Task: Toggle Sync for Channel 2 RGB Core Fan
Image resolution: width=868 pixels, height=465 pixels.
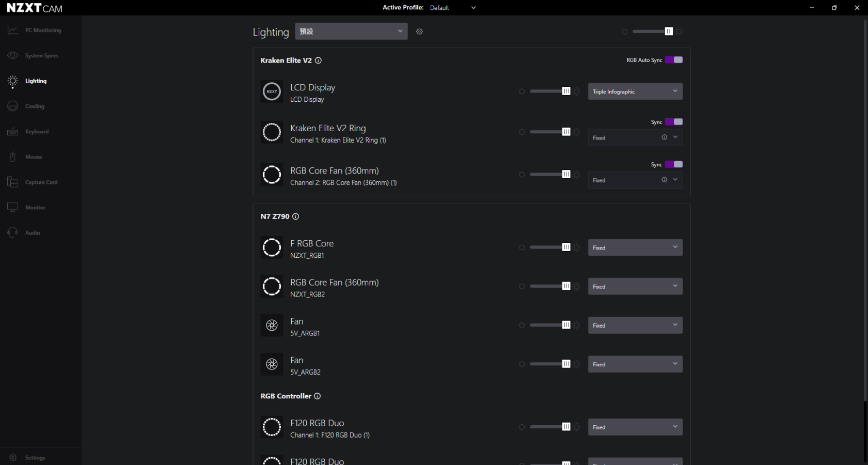Action: 674,164
